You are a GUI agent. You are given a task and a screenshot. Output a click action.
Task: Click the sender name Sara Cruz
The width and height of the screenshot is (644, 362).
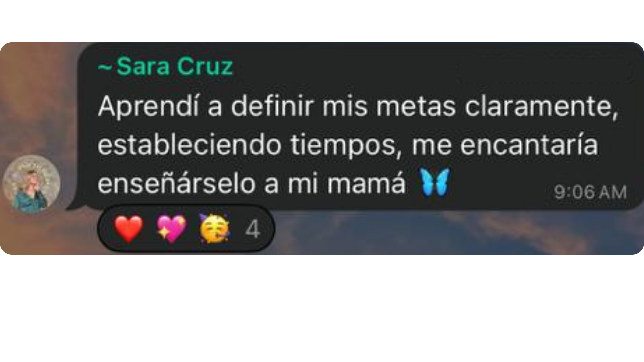[174, 66]
